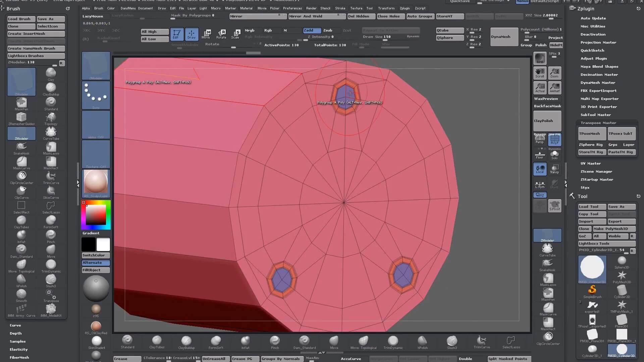644x362 pixels.
Task: Click the Scale transform icon
Action: pos(236,34)
